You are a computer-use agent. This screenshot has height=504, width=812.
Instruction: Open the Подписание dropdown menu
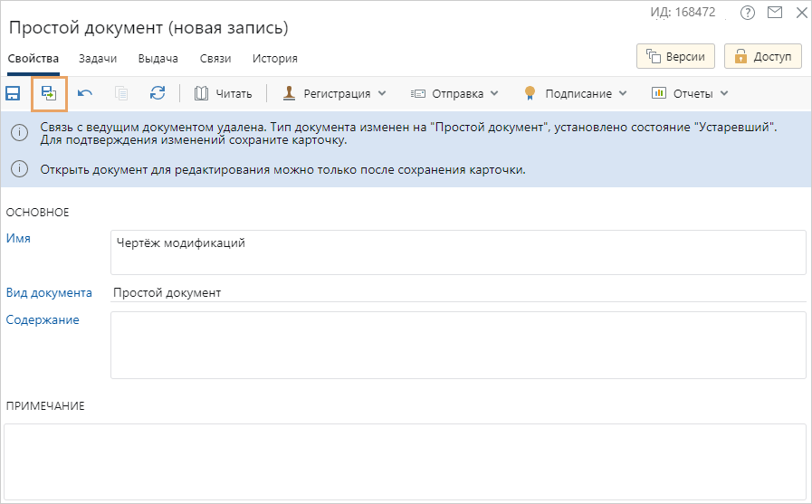coord(575,93)
